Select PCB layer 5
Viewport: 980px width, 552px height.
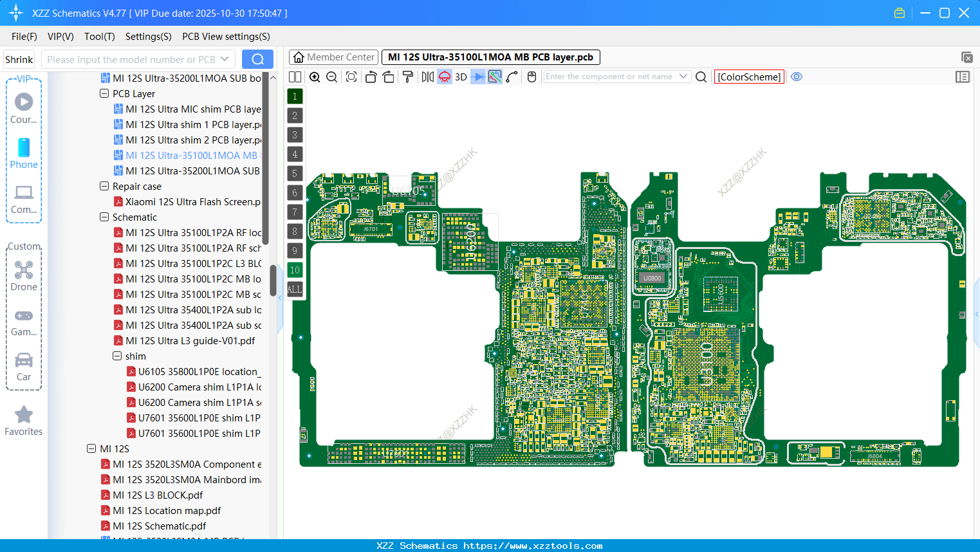point(294,173)
